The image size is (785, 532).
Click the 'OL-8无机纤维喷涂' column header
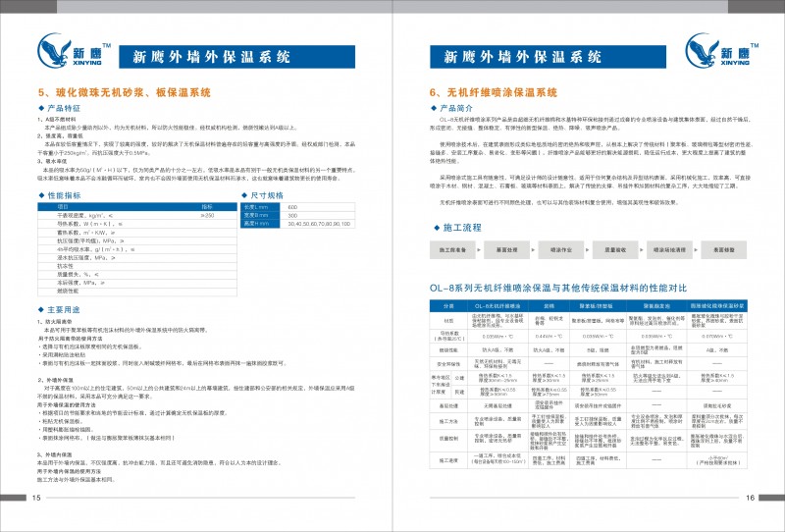click(497, 306)
